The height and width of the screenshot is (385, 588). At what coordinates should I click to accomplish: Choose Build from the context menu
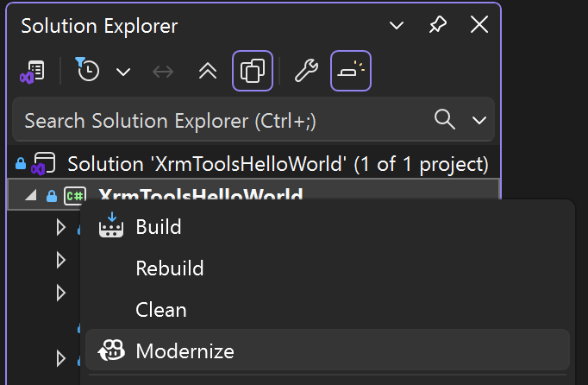159,227
